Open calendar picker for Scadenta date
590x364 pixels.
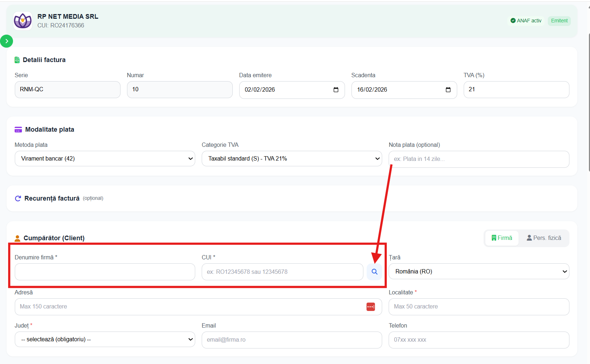[x=448, y=90]
